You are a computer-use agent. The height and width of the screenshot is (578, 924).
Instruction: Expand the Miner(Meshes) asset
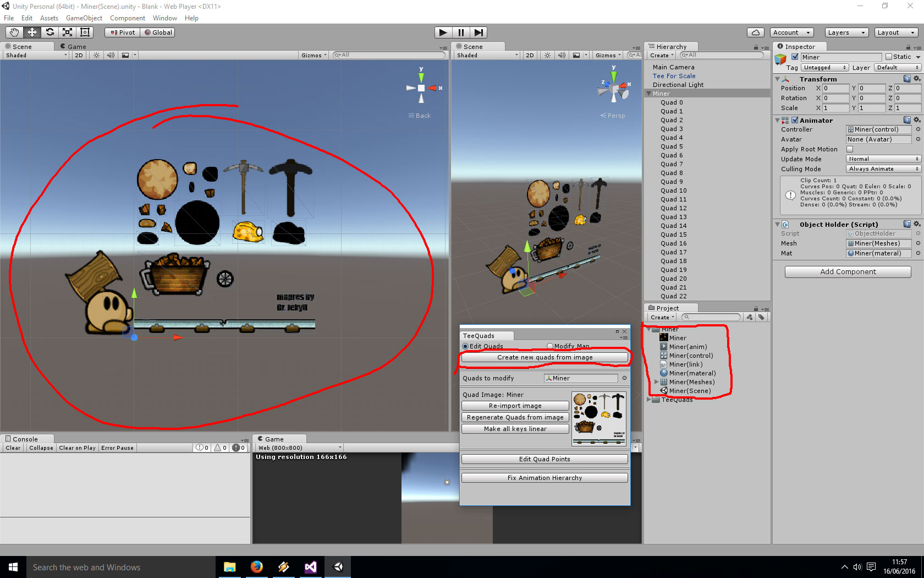click(656, 382)
